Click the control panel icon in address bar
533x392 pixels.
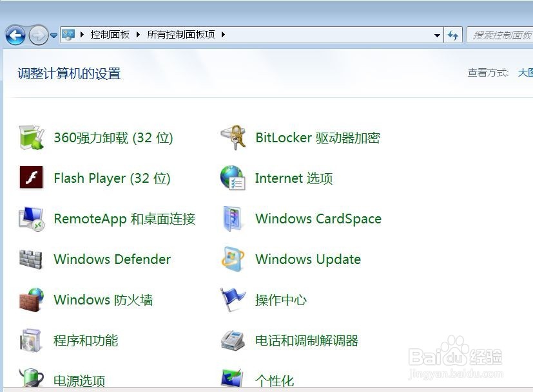point(68,34)
